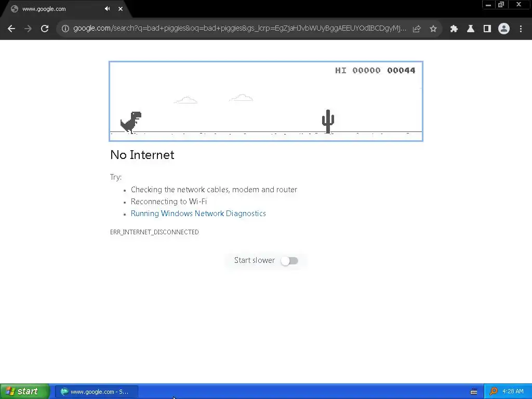Restore down the Chrome window

[501, 5]
